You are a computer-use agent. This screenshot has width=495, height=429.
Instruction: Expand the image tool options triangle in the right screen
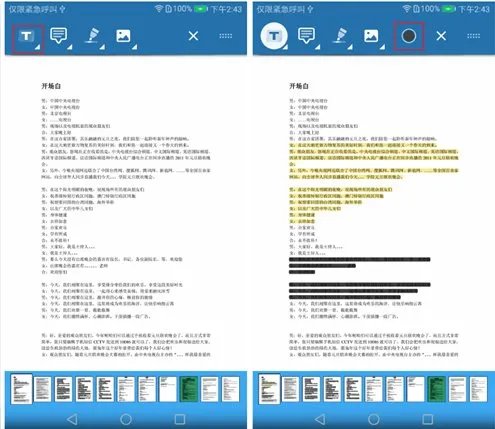click(382, 48)
